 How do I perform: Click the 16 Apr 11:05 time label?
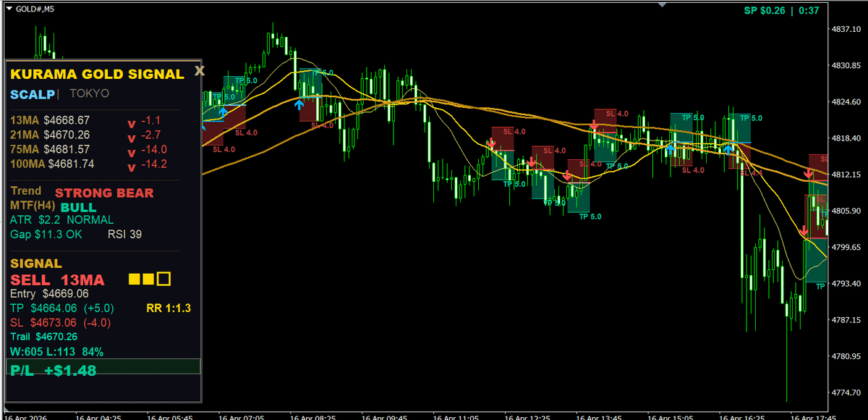(x=457, y=416)
